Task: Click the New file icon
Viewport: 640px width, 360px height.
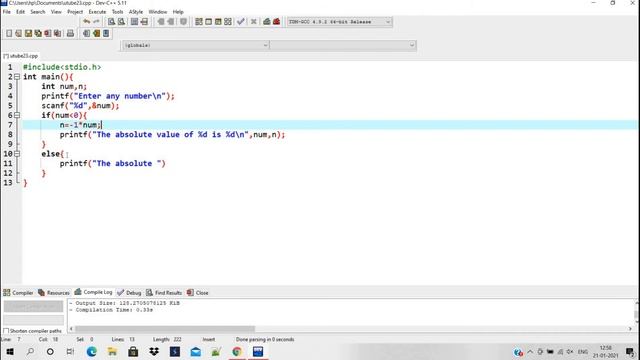Action: (x=9, y=33)
